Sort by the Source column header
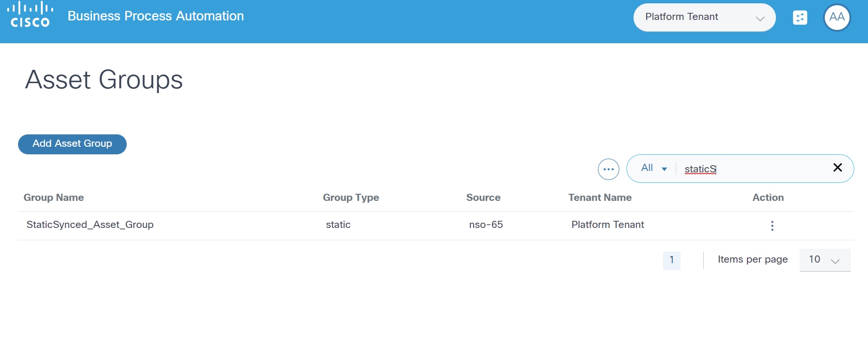The width and height of the screenshot is (868, 340). pyautogui.click(x=483, y=198)
